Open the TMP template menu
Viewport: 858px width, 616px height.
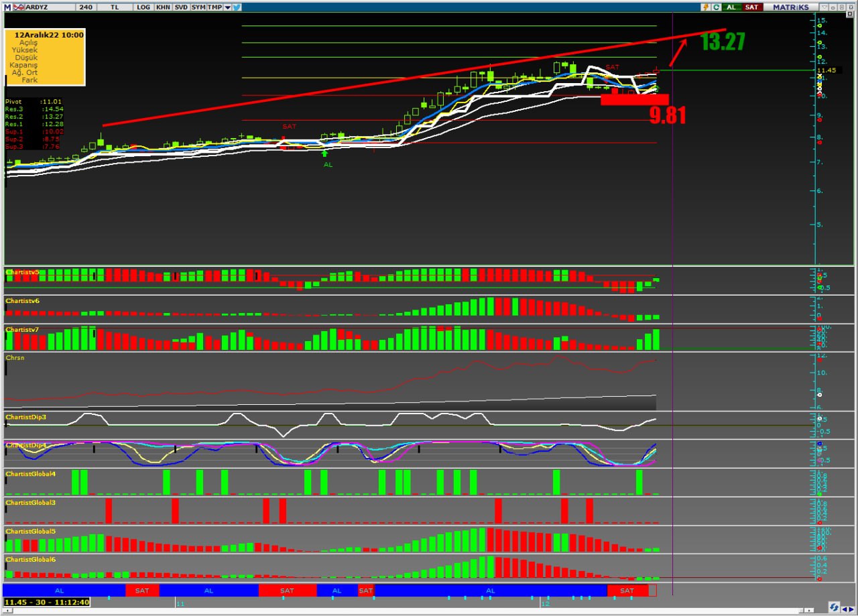[x=214, y=7]
